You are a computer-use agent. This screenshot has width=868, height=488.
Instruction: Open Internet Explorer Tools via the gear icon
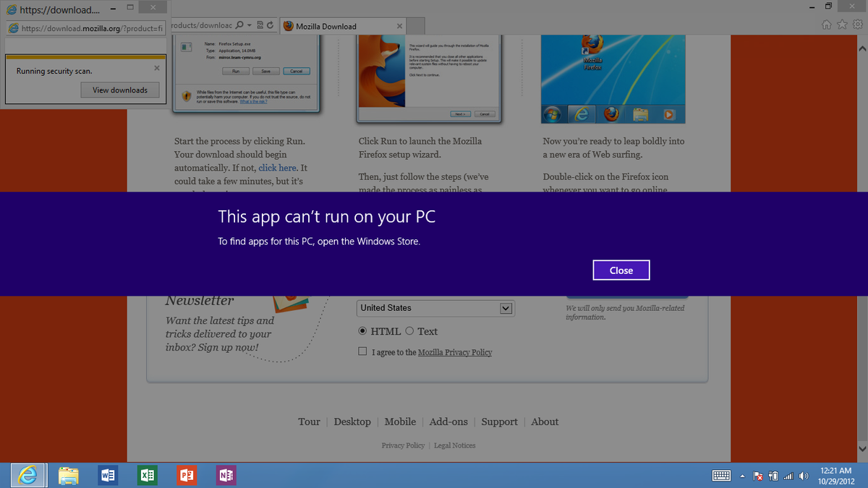point(856,24)
